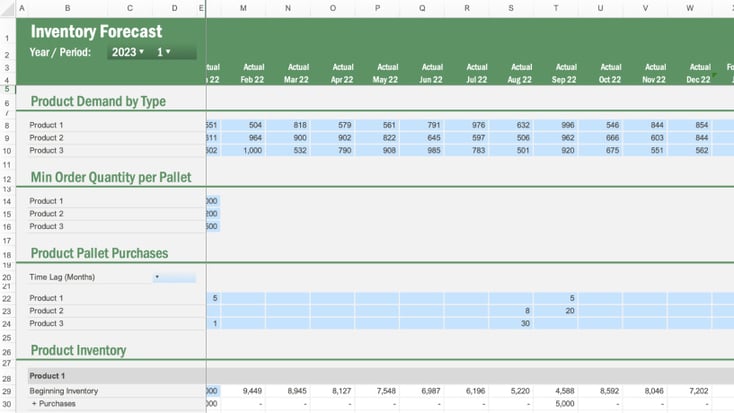Open the 2023 year dropdown

(x=126, y=52)
